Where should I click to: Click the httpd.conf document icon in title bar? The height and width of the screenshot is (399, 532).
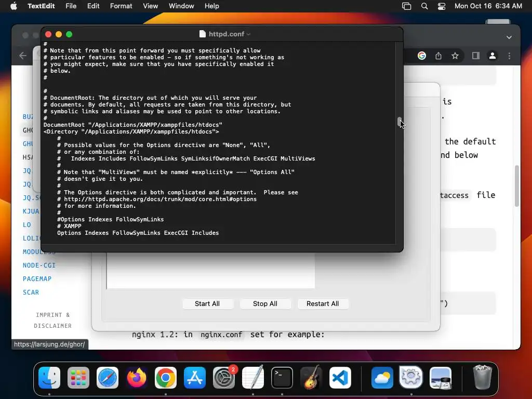point(203,34)
